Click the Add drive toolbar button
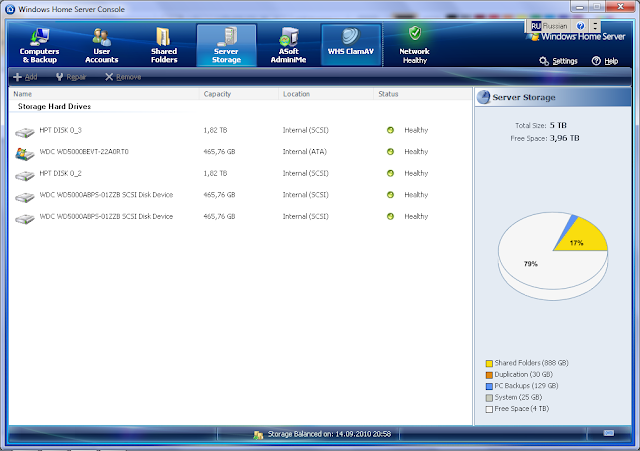Viewport: 640px width, 451px height. pyautogui.click(x=25, y=77)
